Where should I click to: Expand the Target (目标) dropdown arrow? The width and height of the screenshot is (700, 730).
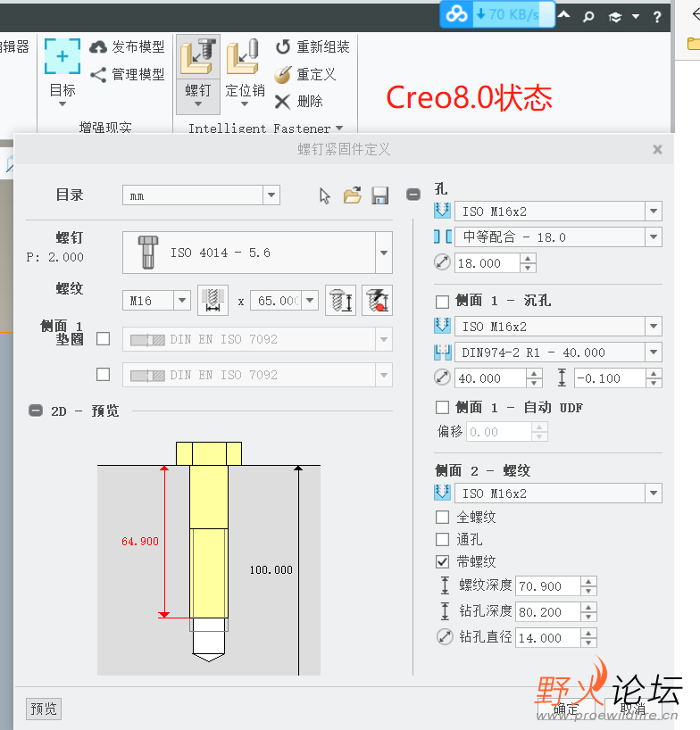(62, 104)
